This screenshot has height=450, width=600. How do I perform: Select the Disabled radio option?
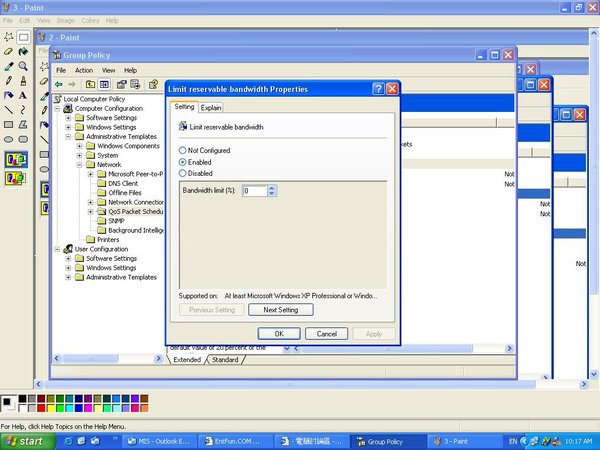[x=181, y=172]
